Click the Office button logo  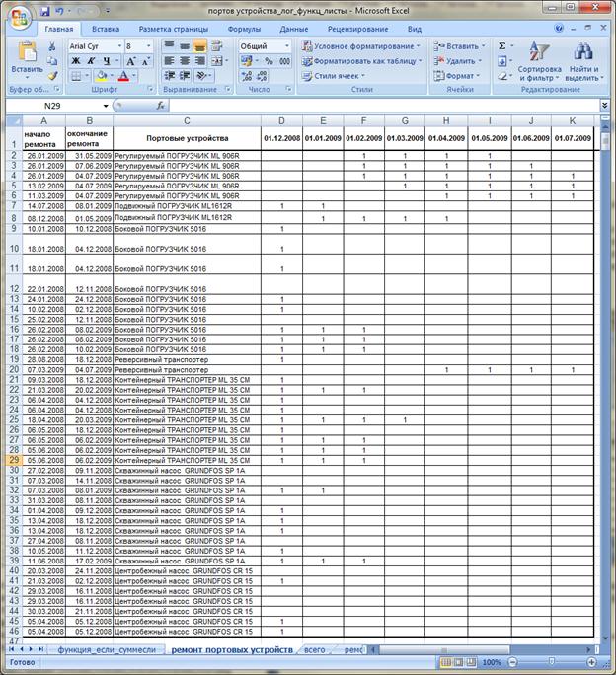[20, 18]
